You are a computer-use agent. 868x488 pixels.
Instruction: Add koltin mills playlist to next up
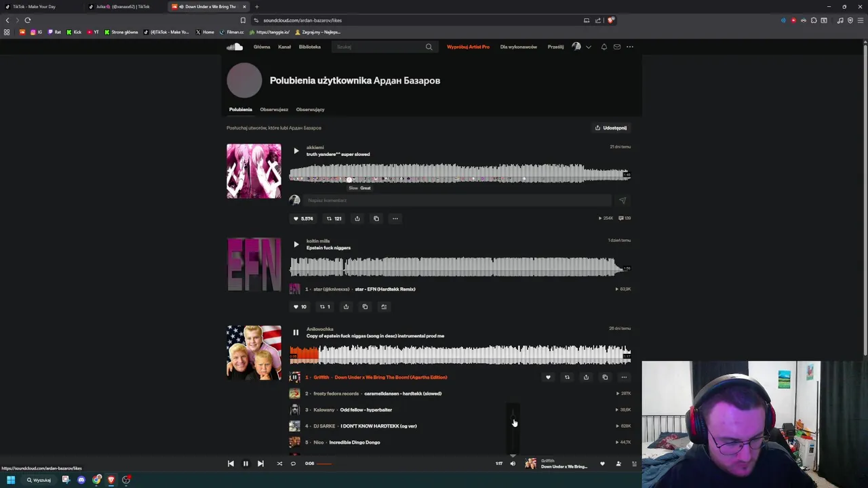coord(384,306)
